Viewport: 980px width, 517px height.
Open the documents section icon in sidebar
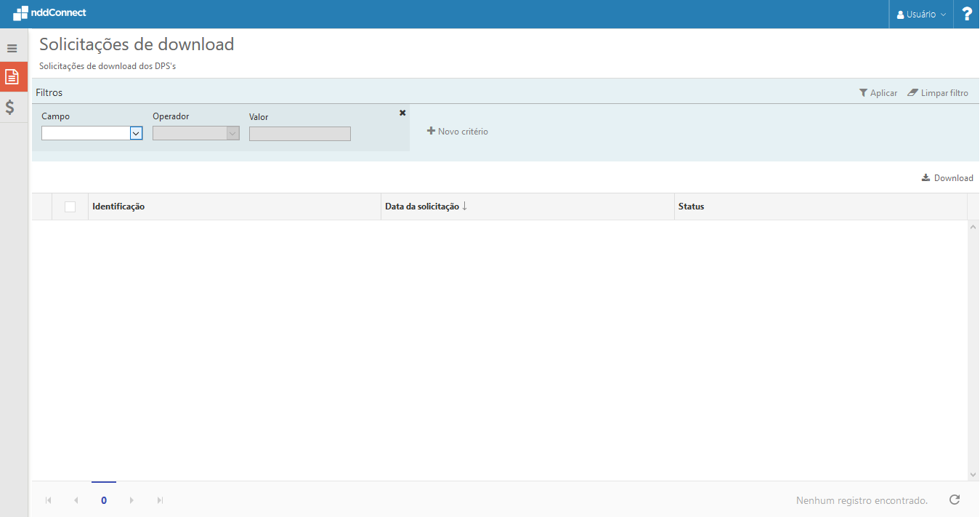(12, 76)
